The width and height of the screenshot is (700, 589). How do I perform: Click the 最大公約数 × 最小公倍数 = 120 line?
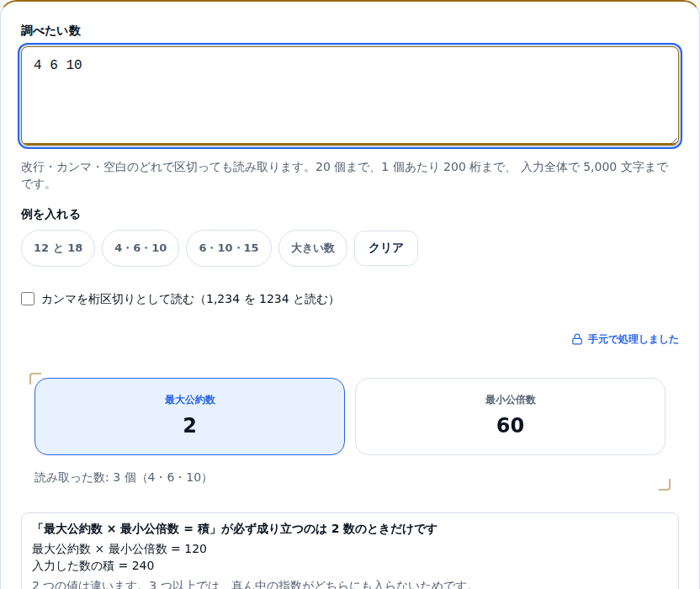pyautogui.click(x=119, y=549)
